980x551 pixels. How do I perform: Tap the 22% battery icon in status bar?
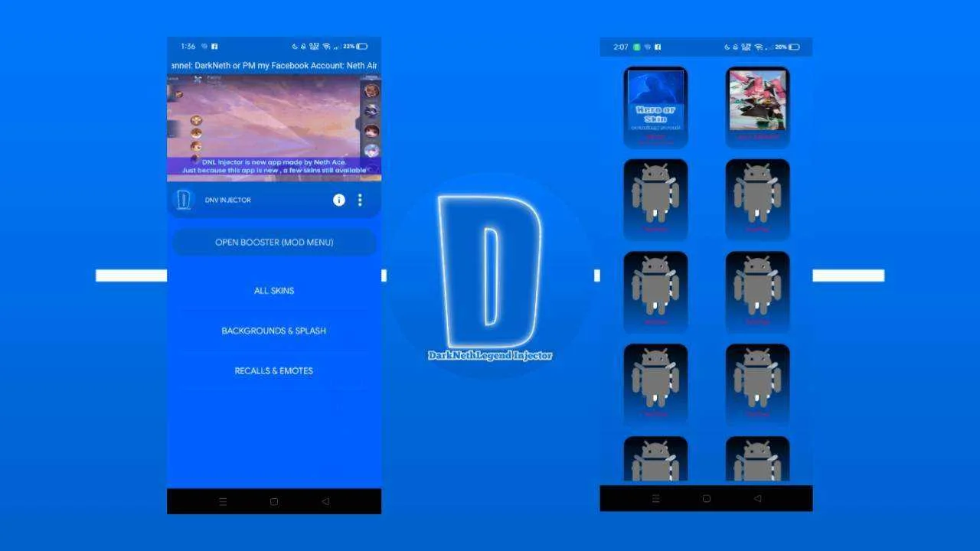[361, 47]
